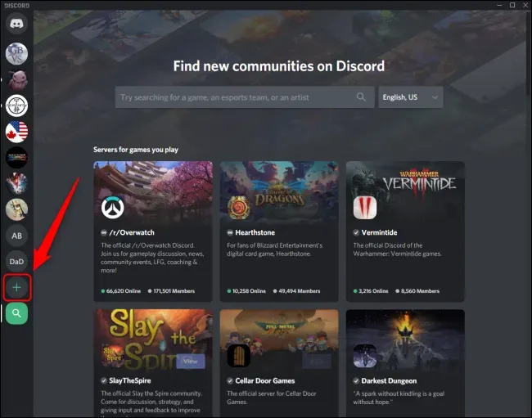
Task: Click the View button on SlayTheSpire card
Action: pyautogui.click(x=191, y=361)
